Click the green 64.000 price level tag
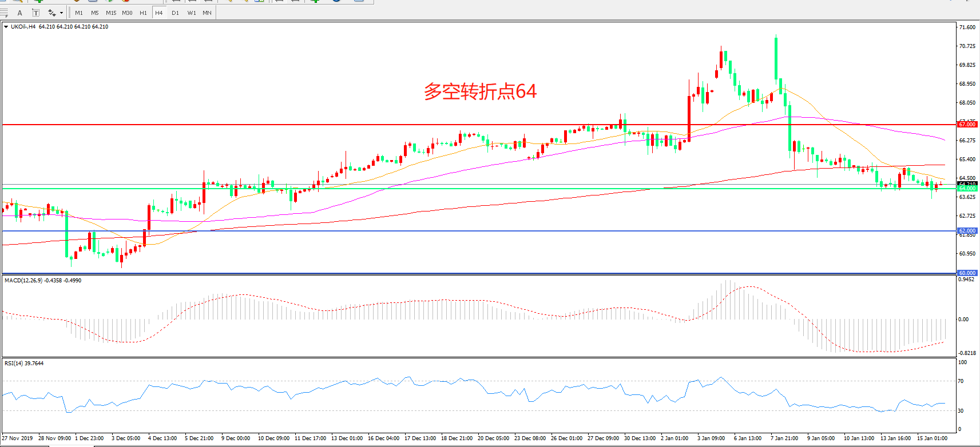Image resolution: width=980 pixels, height=447 pixels. tap(967, 189)
